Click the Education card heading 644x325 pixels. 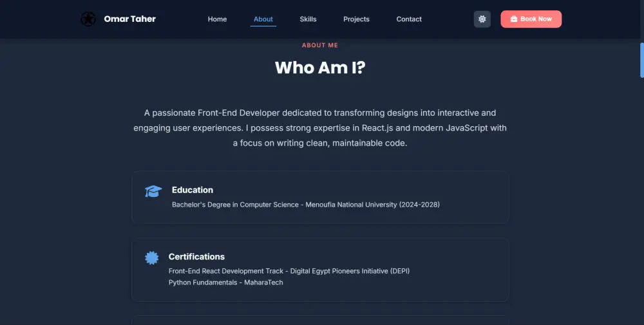(193, 190)
